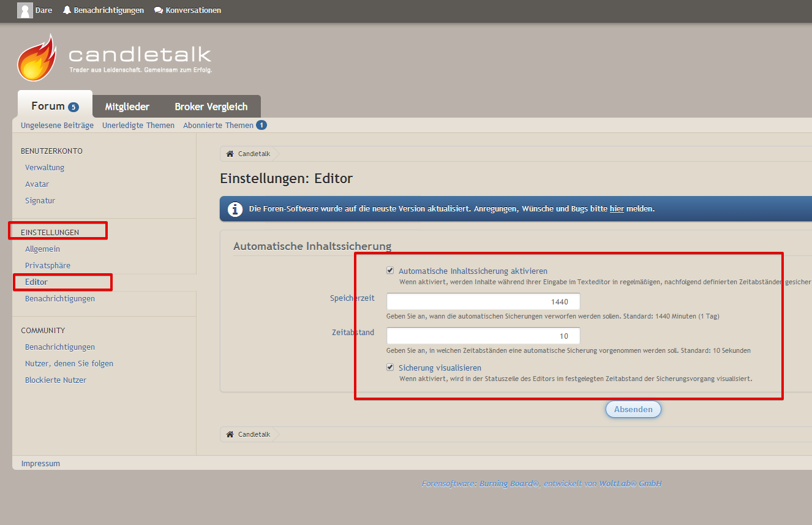Open the Impressum link in the footer
The height and width of the screenshot is (525, 812).
pos(40,463)
